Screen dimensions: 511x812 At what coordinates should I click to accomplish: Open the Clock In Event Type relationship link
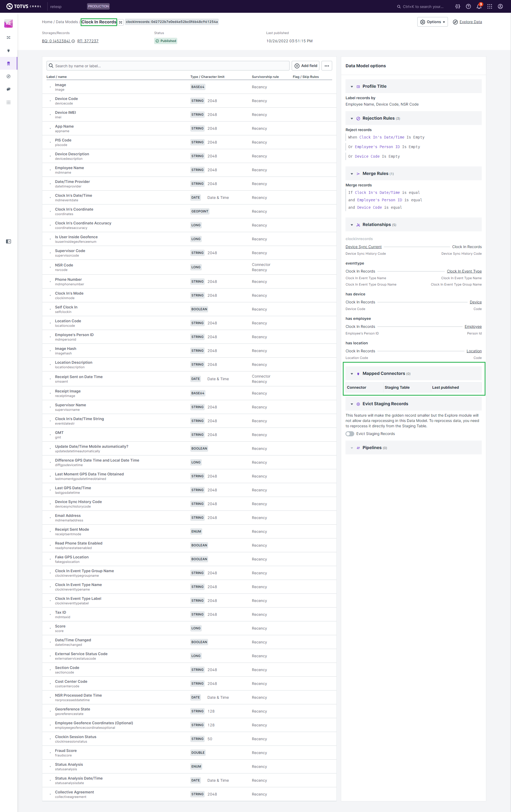coord(464,271)
